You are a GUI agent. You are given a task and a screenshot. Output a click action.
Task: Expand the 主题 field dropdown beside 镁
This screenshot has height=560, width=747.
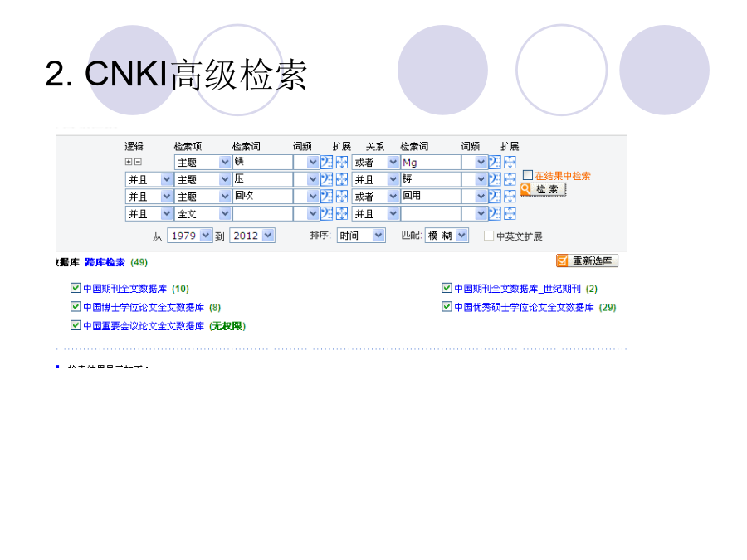(203, 163)
